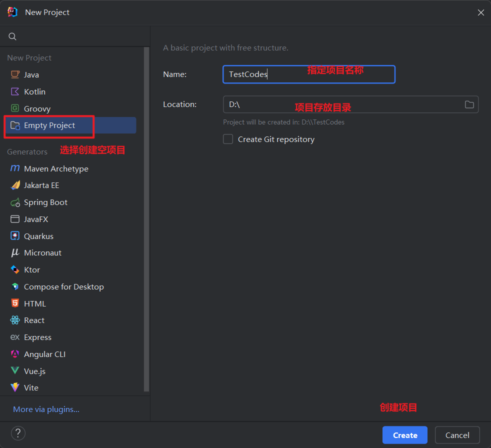
Task: Click the search magnifier icon
Action: click(12, 36)
